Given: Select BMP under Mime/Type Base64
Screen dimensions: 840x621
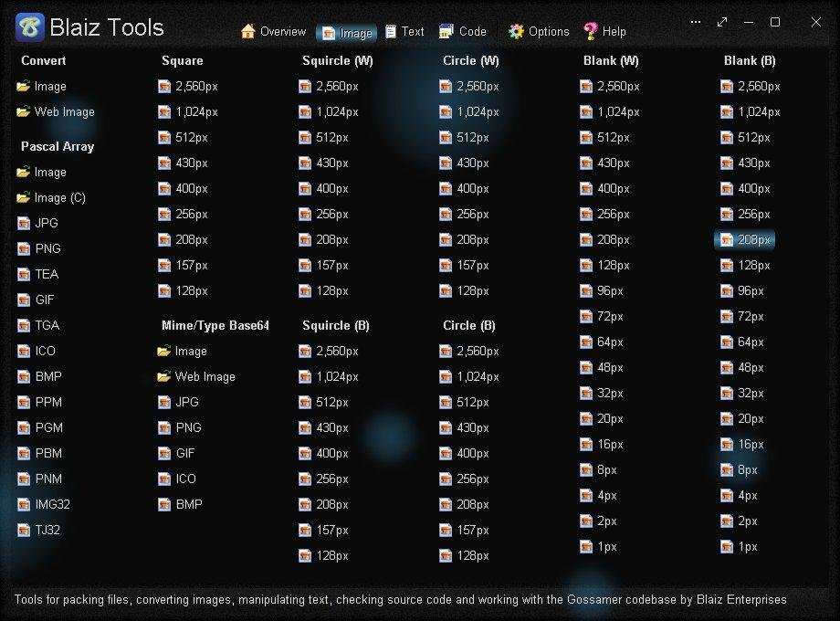Looking at the screenshot, I should pyautogui.click(x=181, y=504).
